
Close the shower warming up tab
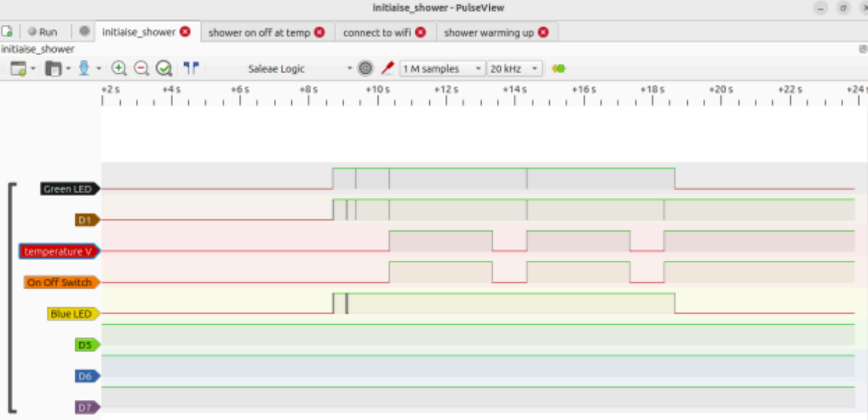544,32
